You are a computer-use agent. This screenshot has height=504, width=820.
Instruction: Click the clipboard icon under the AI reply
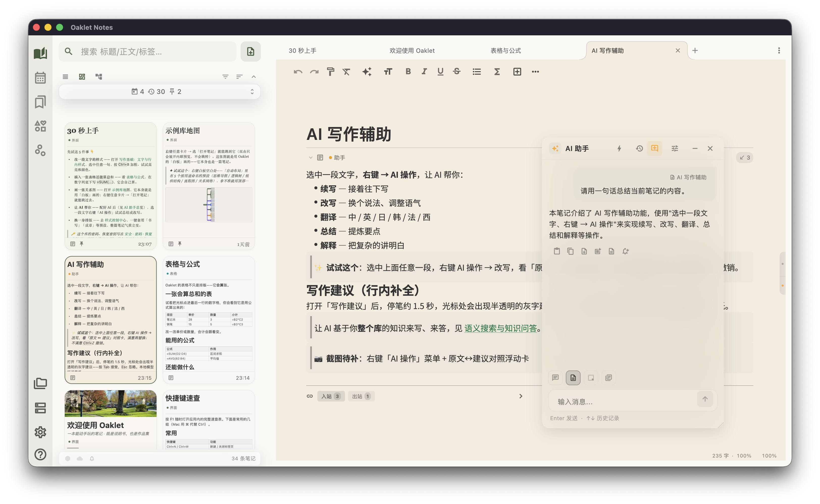pyautogui.click(x=557, y=251)
